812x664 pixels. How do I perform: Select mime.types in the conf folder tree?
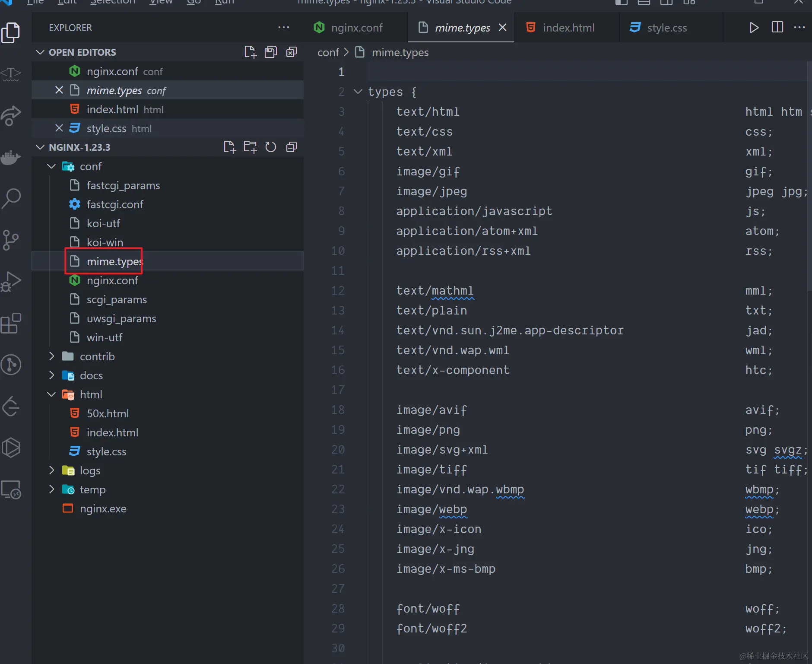click(x=168, y=261)
